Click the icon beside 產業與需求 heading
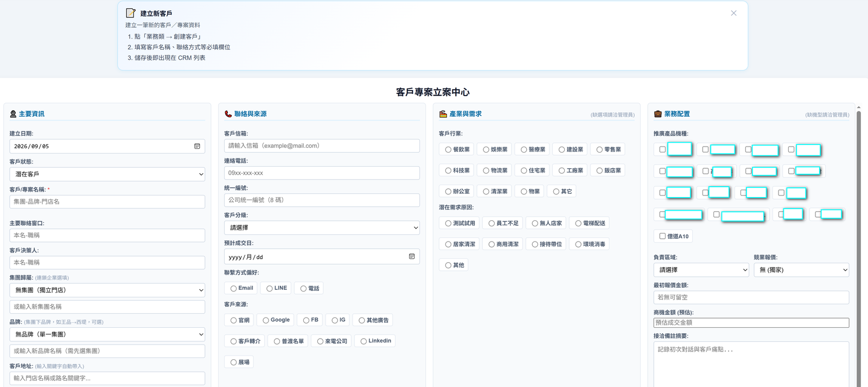 (x=443, y=114)
